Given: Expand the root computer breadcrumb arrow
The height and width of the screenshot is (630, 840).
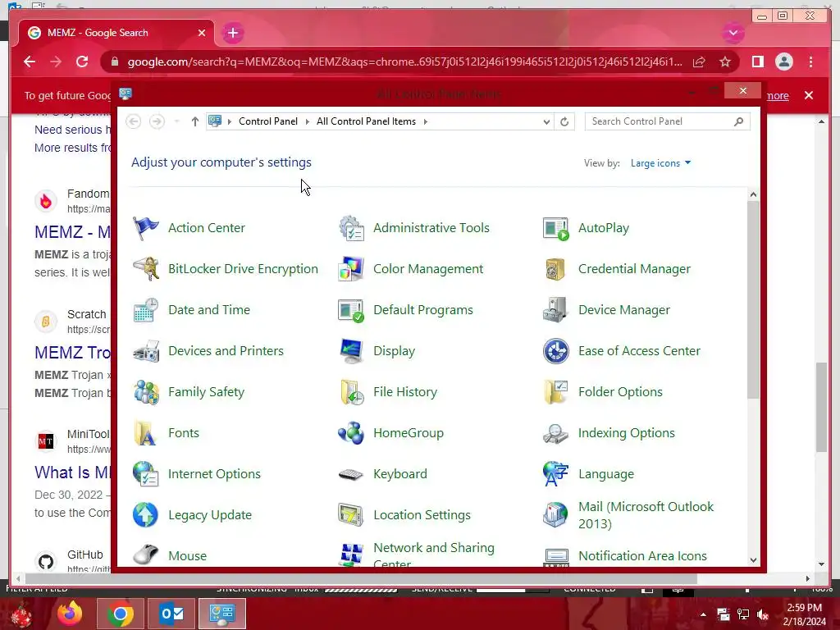Looking at the screenshot, I should pyautogui.click(x=230, y=121).
